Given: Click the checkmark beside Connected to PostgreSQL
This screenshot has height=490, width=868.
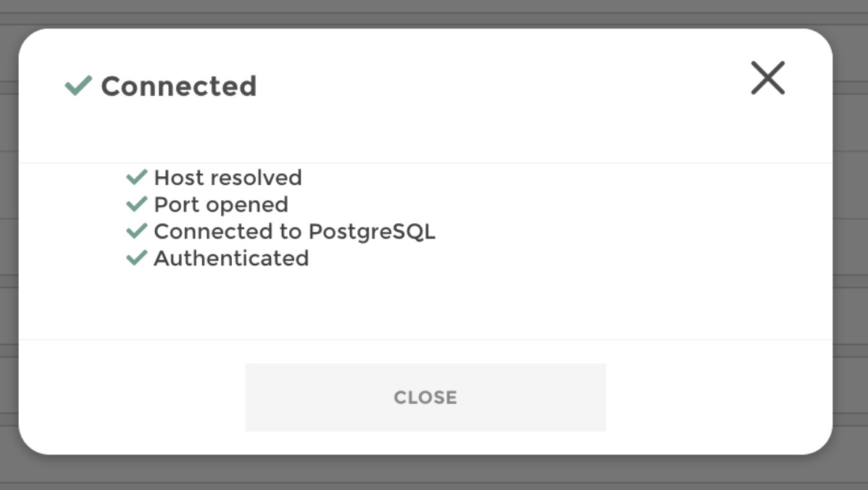Looking at the screenshot, I should click(x=138, y=231).
